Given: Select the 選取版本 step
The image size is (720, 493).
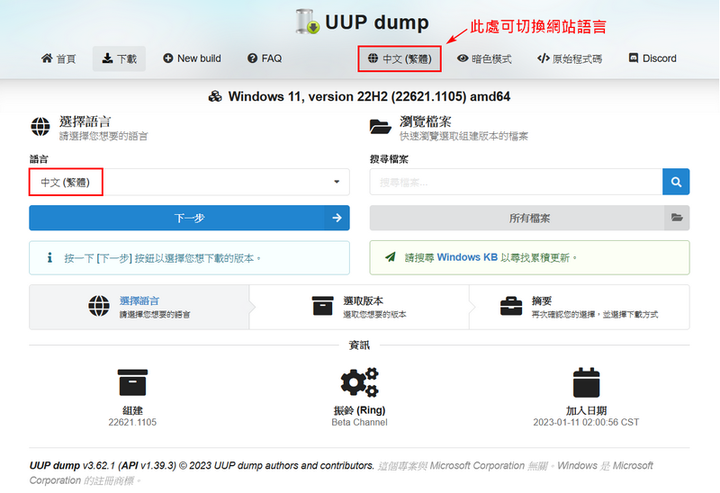Looking at the screenshot, I should point(359,307).
